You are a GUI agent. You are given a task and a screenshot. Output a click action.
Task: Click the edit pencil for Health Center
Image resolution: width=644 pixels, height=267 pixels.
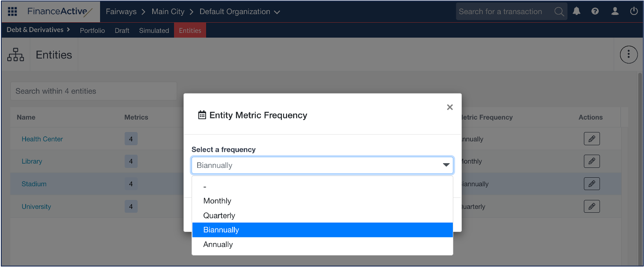pos(591,139)
